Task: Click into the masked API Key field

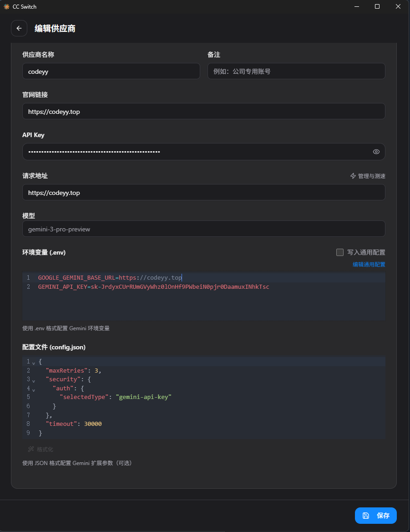Action: pos(196,152)
